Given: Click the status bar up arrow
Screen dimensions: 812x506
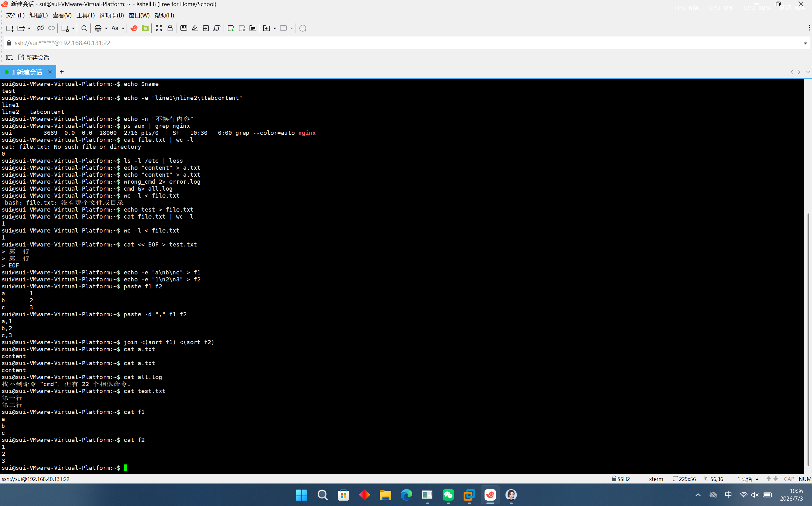Looking at the screenshot, I should (x=769, y=479).
